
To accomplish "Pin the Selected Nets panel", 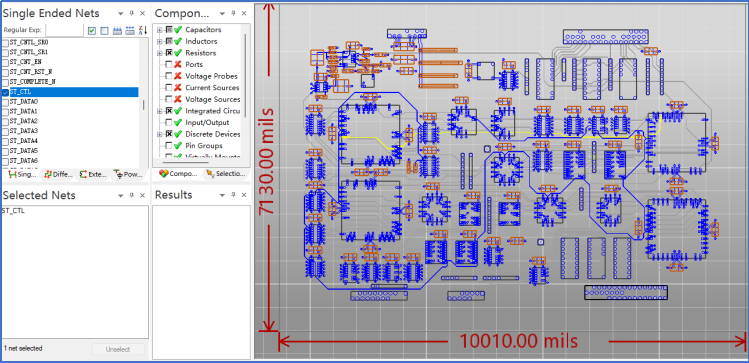I will click(132, 195).
